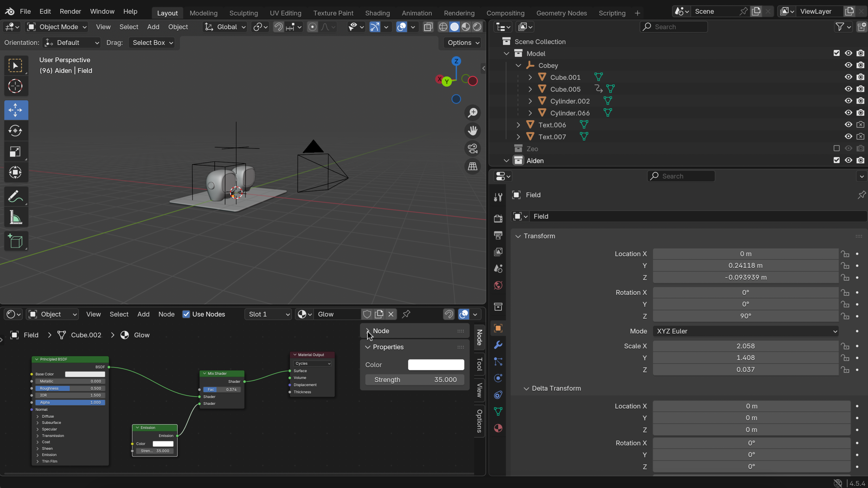This screenshot has width=868, height=488.
Task: Open the Material properties tab
Action: (x=498, y=428)
